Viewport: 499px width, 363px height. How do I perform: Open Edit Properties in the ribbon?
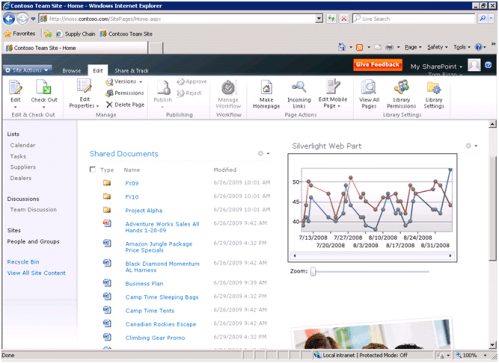tap(84, 93)
